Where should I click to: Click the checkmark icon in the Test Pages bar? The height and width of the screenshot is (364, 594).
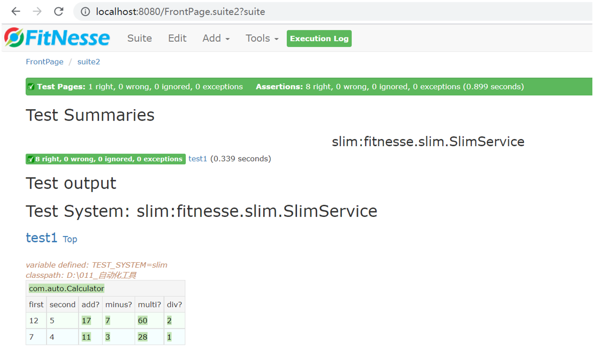point(32,87)
